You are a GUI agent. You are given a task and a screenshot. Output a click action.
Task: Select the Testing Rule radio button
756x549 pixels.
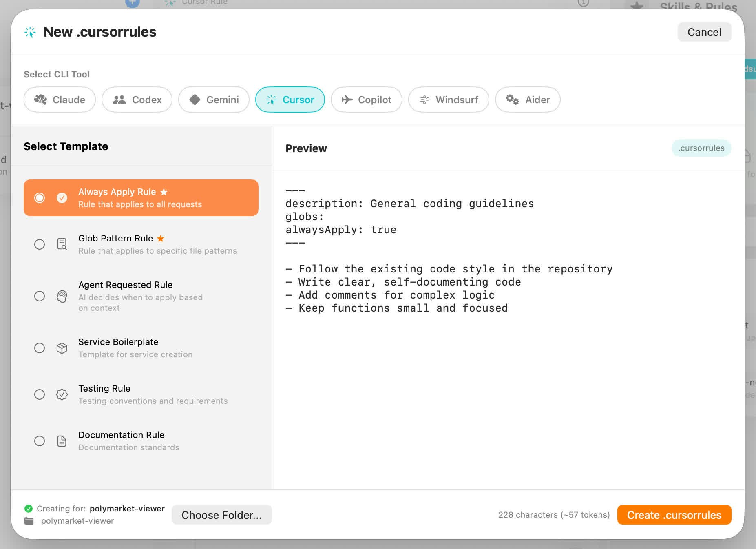click(x=40, y=394)
